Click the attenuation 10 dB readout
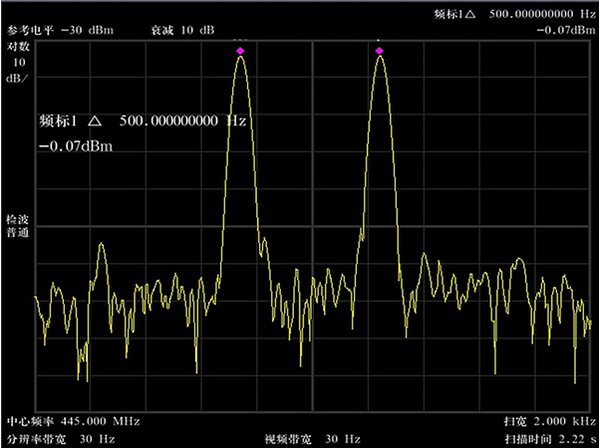 point(182,29)
